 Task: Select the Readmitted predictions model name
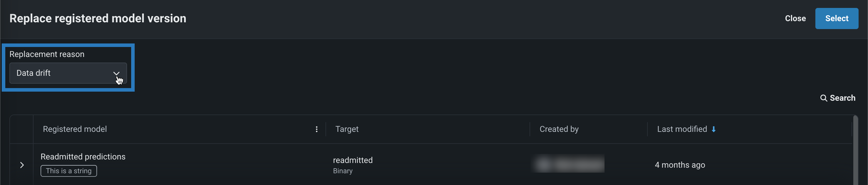[83, 157]
